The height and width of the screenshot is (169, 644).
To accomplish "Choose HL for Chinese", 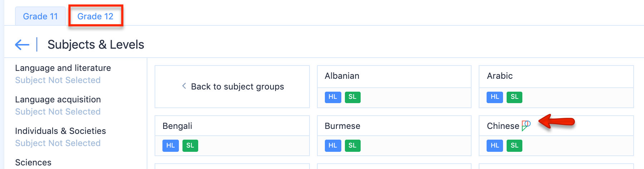I will pos(495,146).
